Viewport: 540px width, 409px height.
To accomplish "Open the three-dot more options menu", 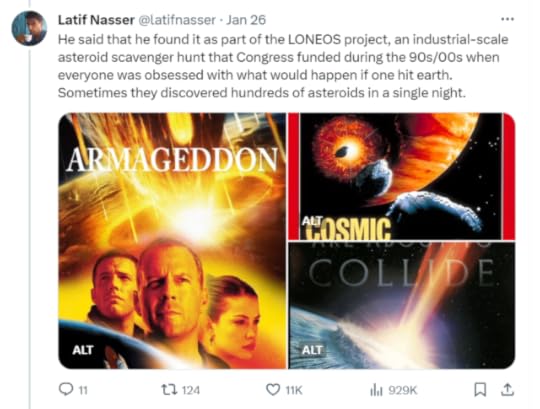I will coord(507,19).
